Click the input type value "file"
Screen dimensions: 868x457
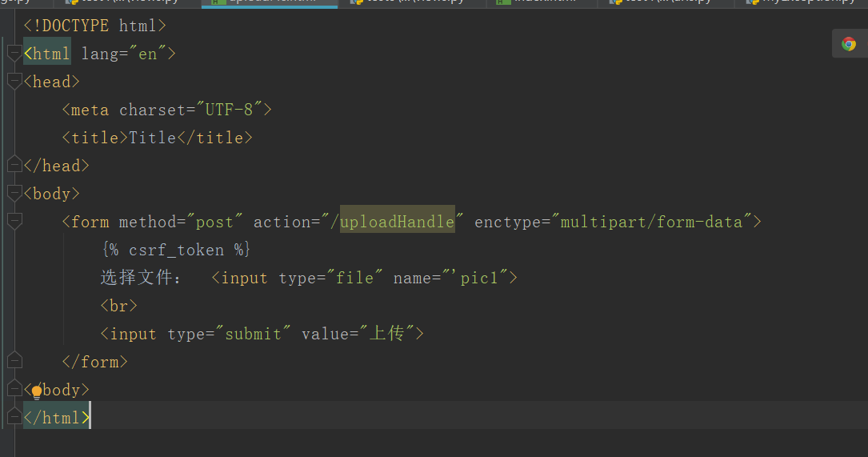pyautogui.click(x=354, y=278)
